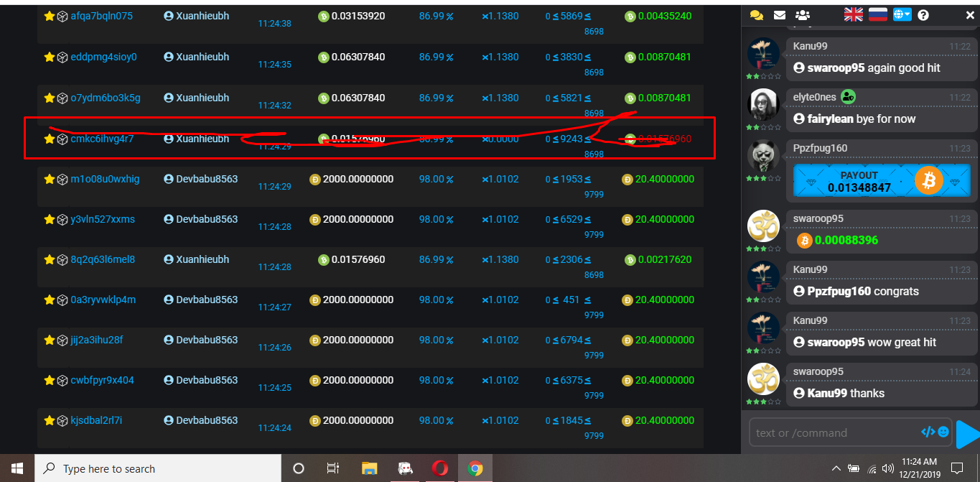The image size is (980, 482).
Task: Send the chat message with blue arrow
Action: pos(969,434)
